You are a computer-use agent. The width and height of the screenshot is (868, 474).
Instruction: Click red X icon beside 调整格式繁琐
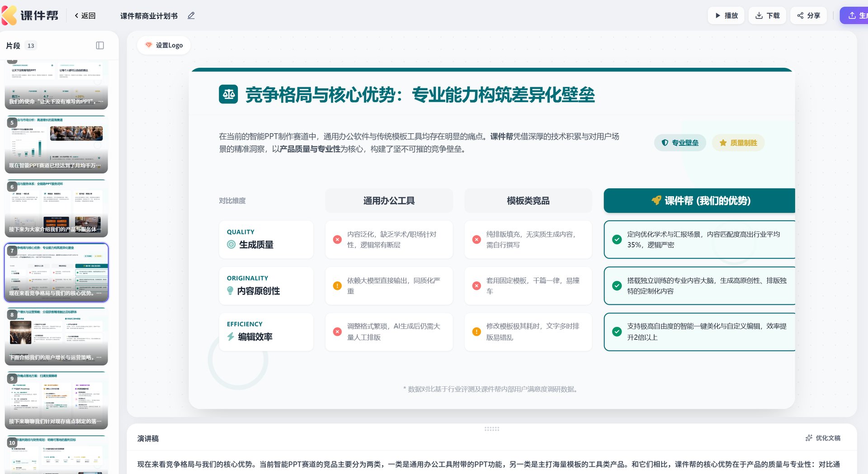point(337,332)
